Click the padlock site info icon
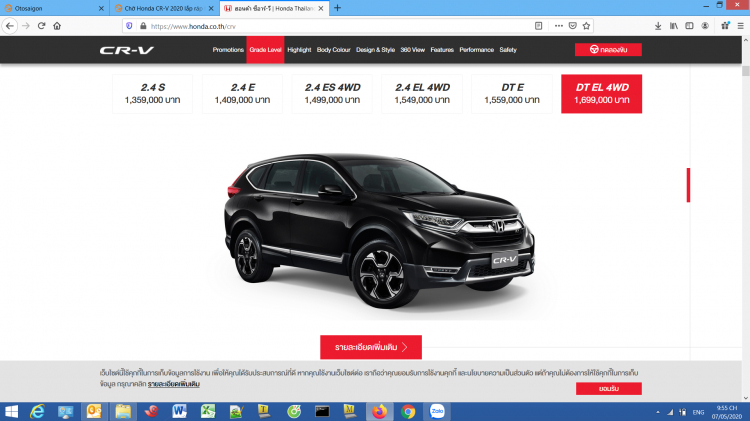750x421 pixels. coord(143,26)
